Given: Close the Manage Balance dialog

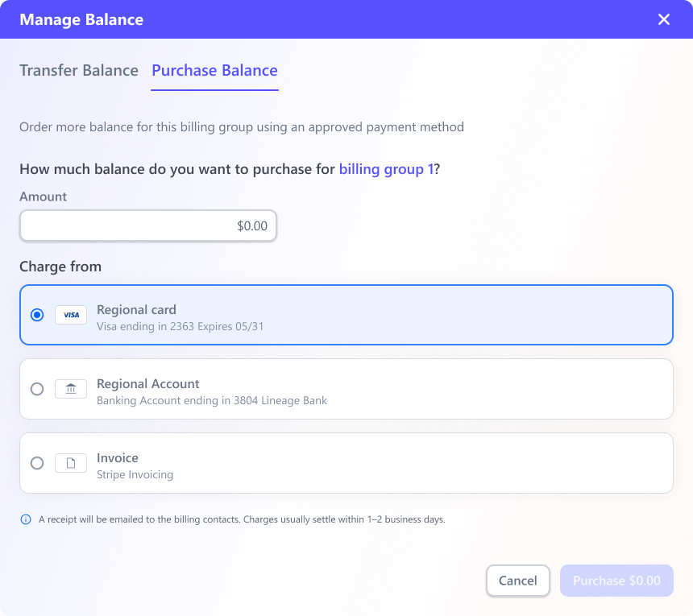Looking at the screenshot, I should [x=663, y=19].
